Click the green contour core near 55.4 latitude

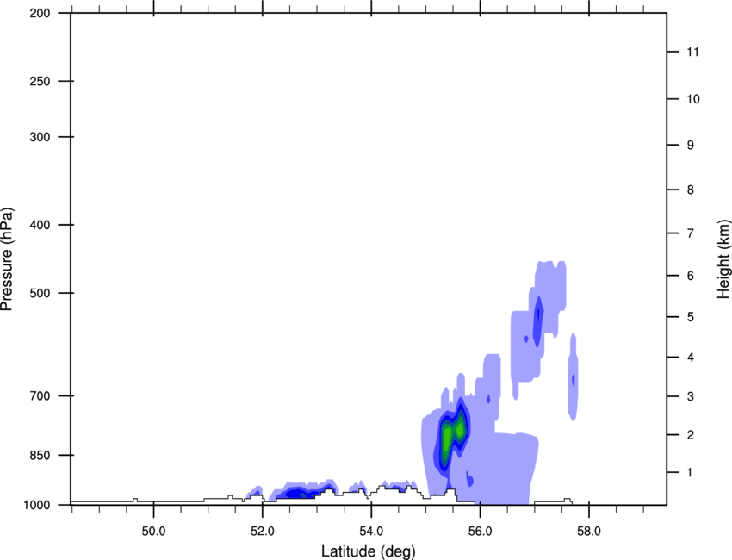coord(447,439)
